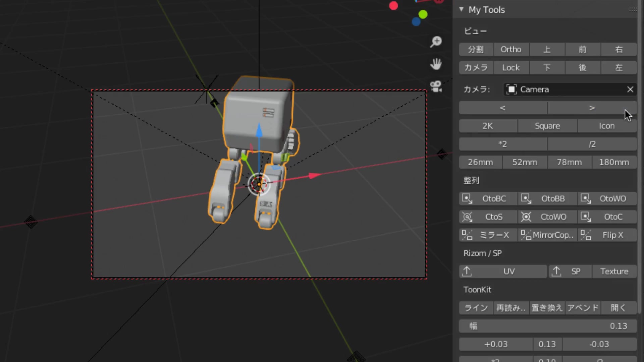Screen dimensions: 644x362
Task: Click the Flip X button
Action: [x=607, y=235]
